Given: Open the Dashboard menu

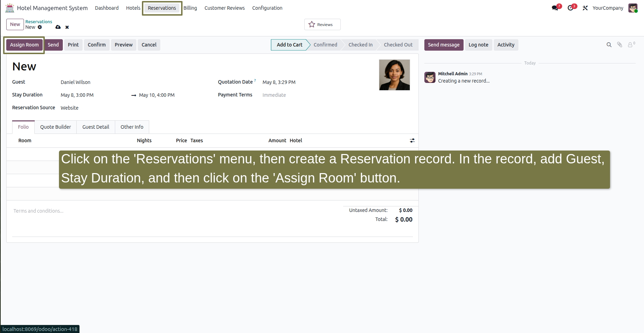Looking at the screenshot, I should (107, 8).
